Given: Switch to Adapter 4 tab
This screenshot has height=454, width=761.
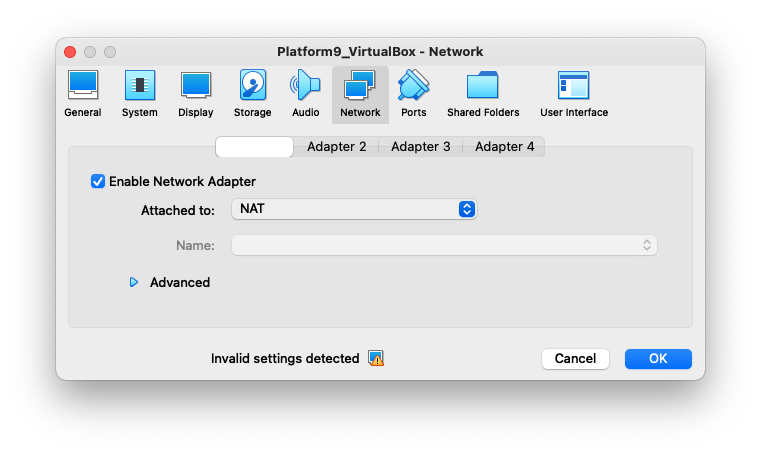Looking at the screenshot, I should pos(504,147).
